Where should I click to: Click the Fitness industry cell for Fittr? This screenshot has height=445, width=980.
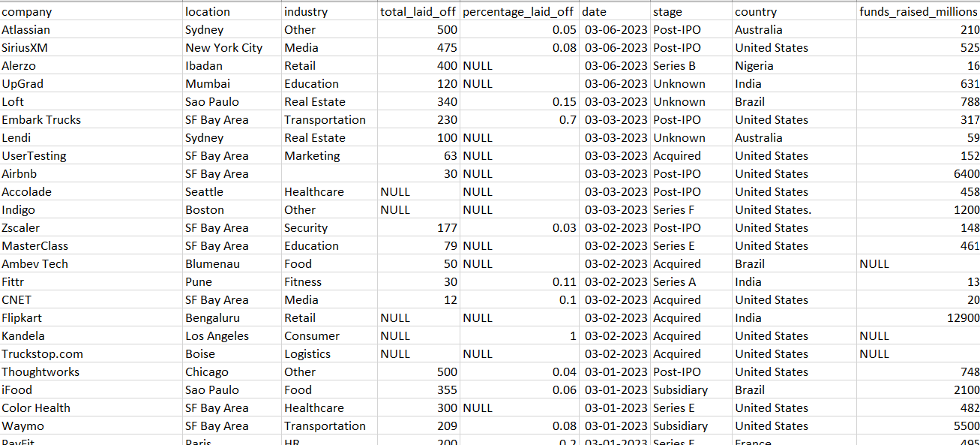pos(329,281)
